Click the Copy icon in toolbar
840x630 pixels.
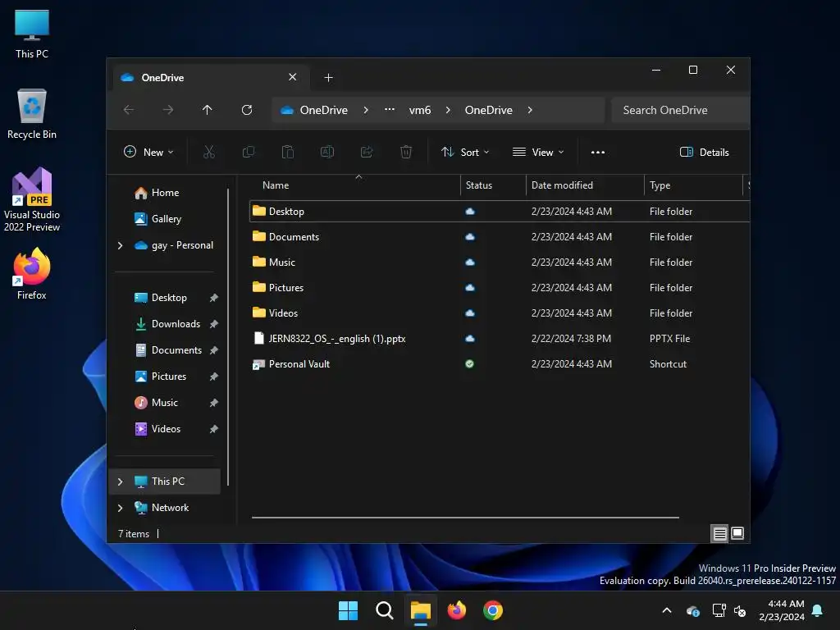pyautogui.click(x=249, y=152)
